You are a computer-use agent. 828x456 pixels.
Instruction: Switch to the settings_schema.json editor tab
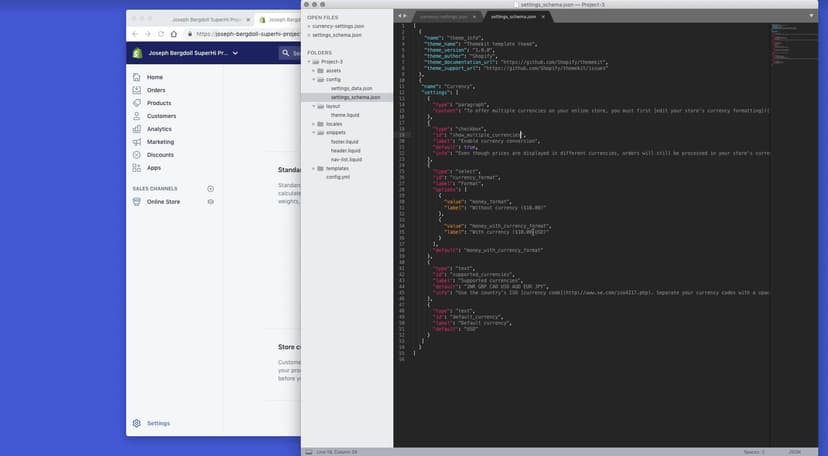coord(510,16)
